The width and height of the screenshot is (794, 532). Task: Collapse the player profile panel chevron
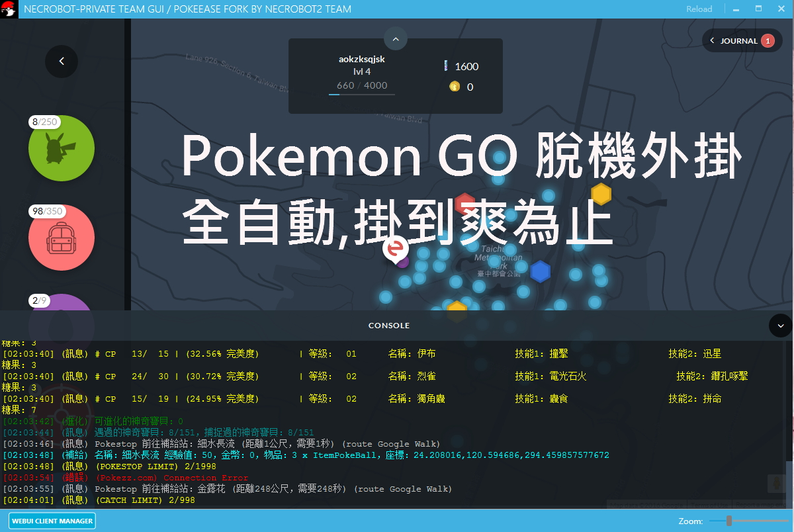point(396,39)
